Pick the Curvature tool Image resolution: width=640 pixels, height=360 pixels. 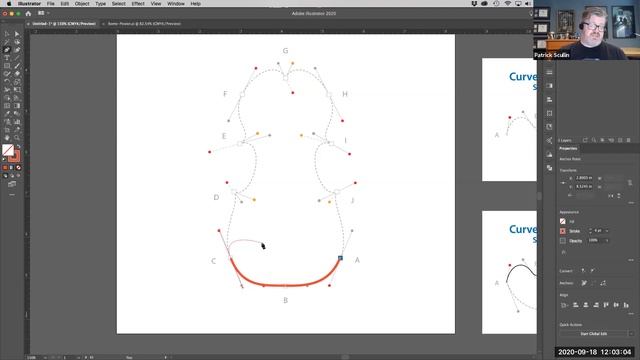[17, 50]
